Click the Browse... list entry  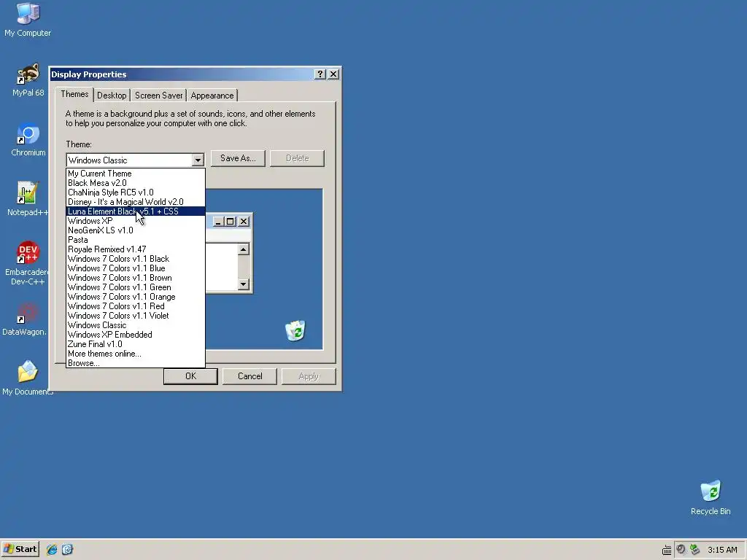click(135, 363)
